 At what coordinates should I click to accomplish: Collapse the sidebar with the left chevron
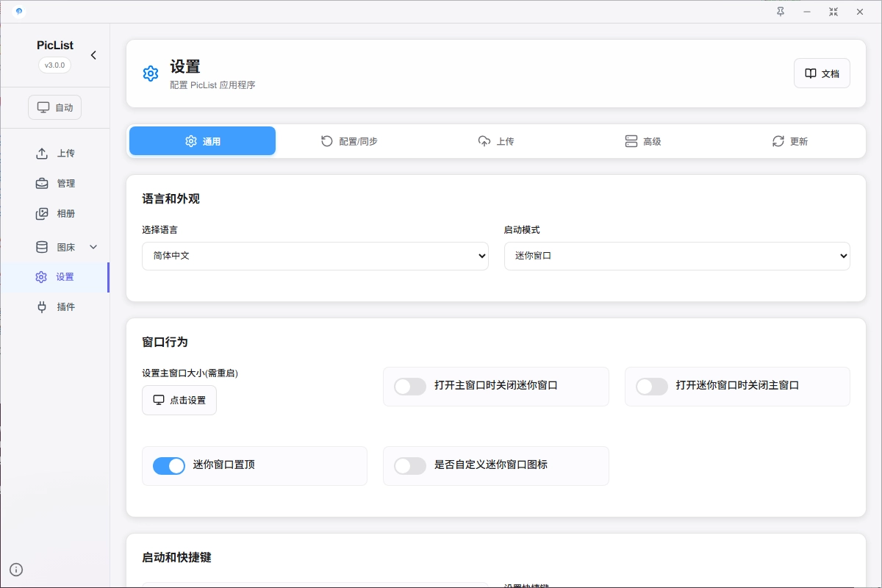click(x=93, y=55)
